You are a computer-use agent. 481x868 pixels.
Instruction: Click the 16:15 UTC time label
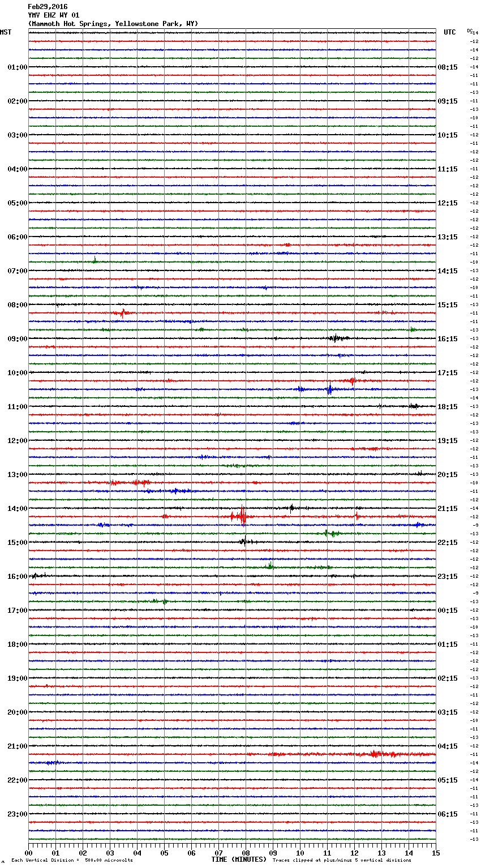(448, 339)
